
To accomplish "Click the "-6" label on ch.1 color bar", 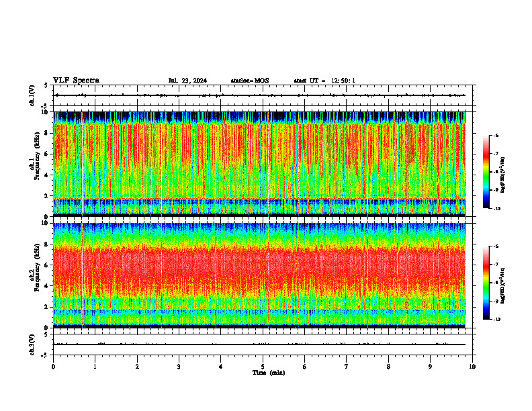I will [x=496, y=135].
